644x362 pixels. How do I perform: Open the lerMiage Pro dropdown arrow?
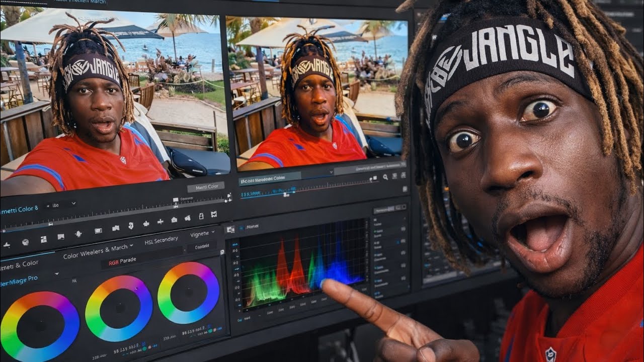[x=56, y=274]
